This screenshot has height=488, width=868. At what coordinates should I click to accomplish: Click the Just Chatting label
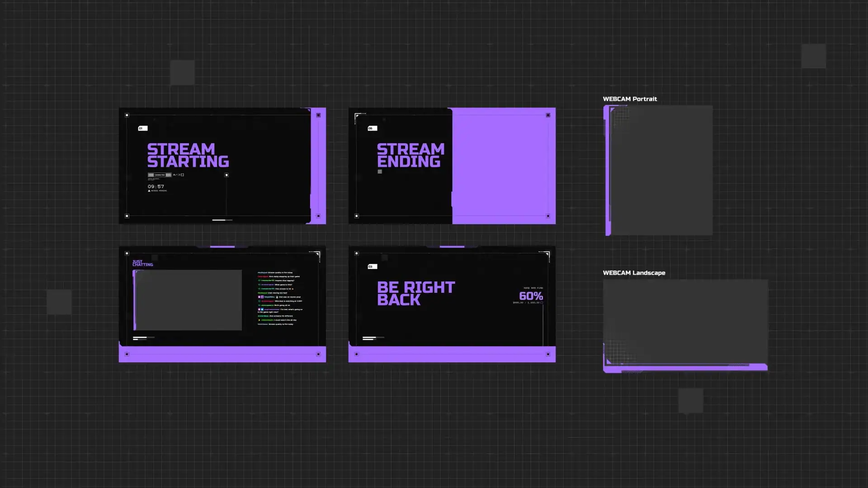142,263
